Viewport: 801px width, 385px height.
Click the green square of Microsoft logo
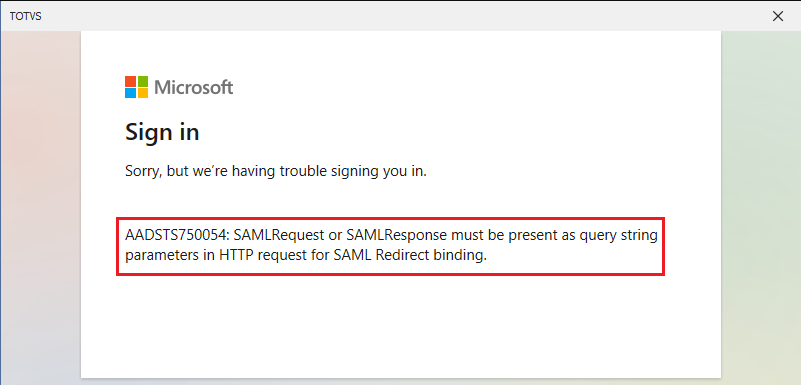tap(143, 81)
